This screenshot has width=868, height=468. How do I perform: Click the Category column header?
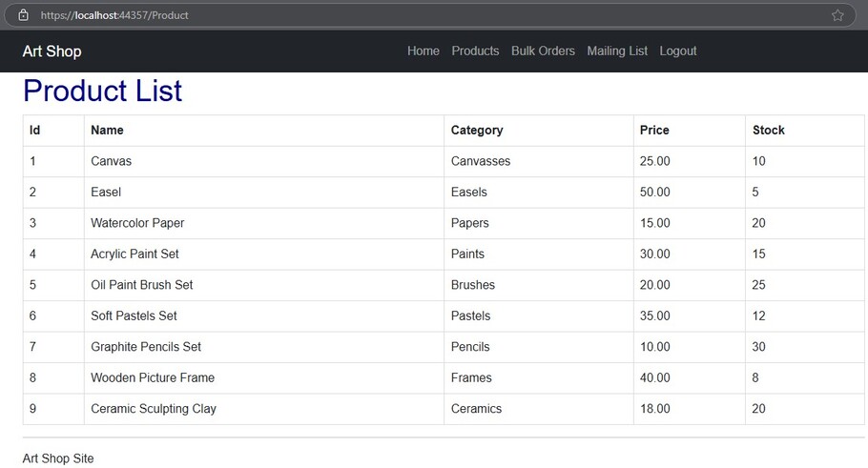pyautogui.click(x=477, y=131)
